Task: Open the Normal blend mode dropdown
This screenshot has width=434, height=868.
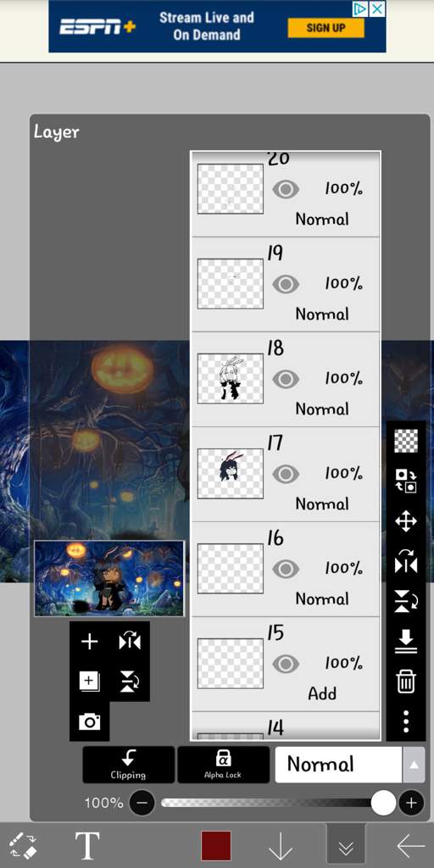Action: [338, 765]
